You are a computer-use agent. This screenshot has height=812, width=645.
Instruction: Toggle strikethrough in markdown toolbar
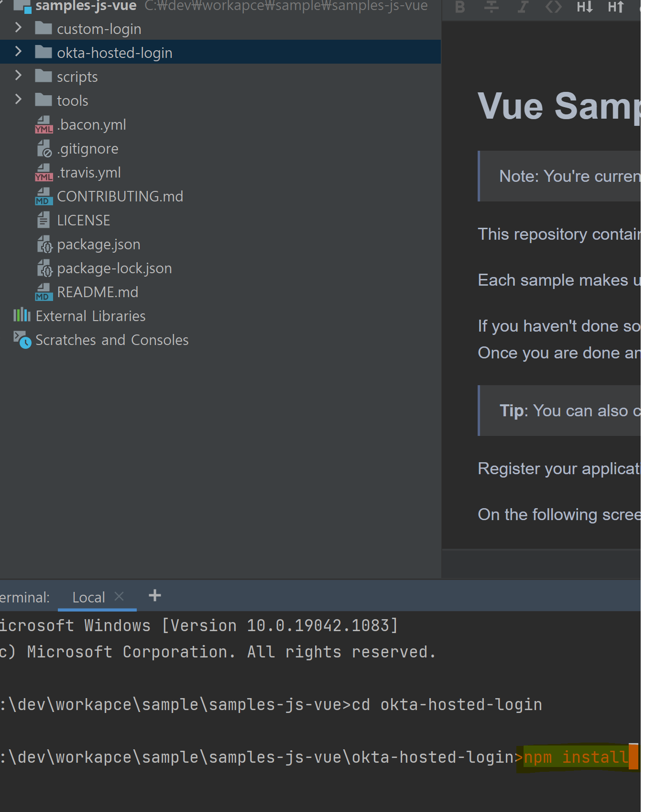[491, 7]
